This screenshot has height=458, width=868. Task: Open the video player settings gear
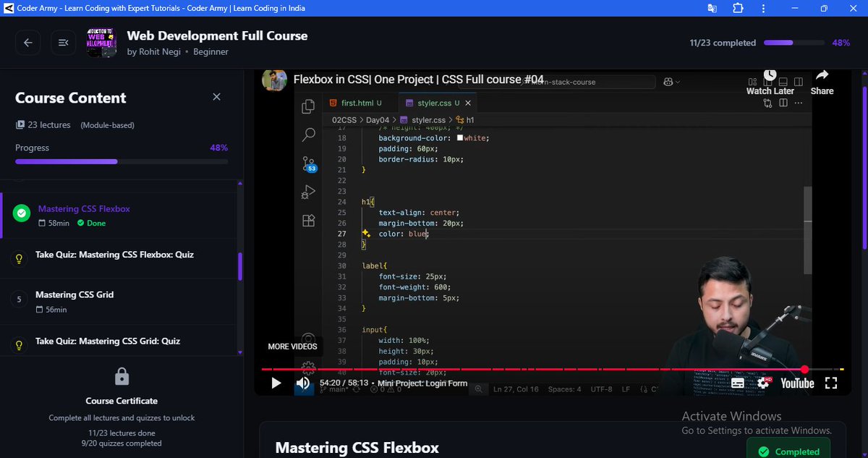[x=763, y=383]
